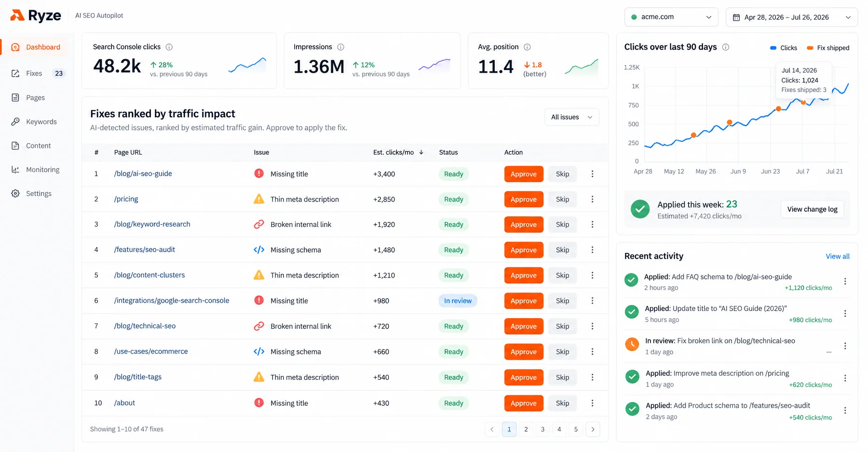
Task: Open kebab menu for /pricing row
Action: [593, 199]
